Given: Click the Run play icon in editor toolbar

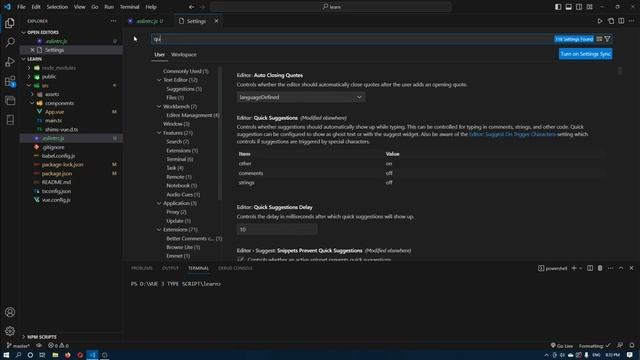Looking at the screenshot, I should coord(600,21).
